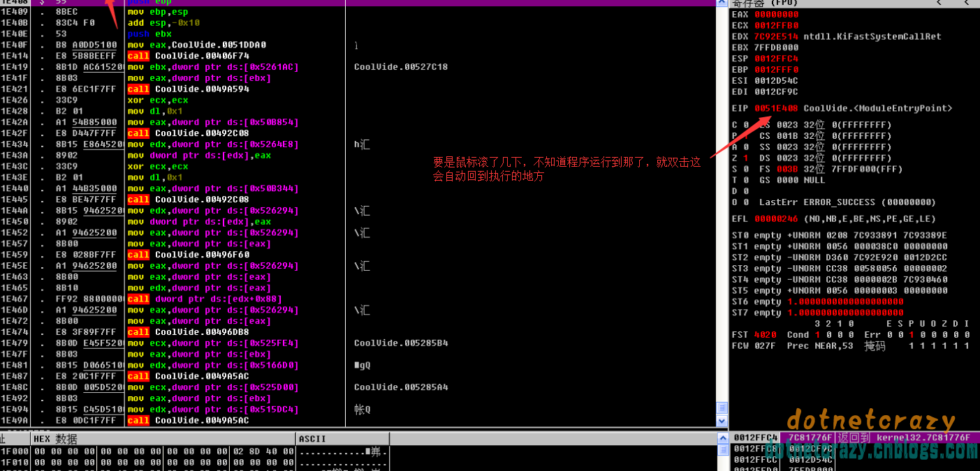Select 'mov eax,dword ptr ds:[0x50B344]' line
The image size is (980, 471).
pyautogui.click(x=213, y=188)
